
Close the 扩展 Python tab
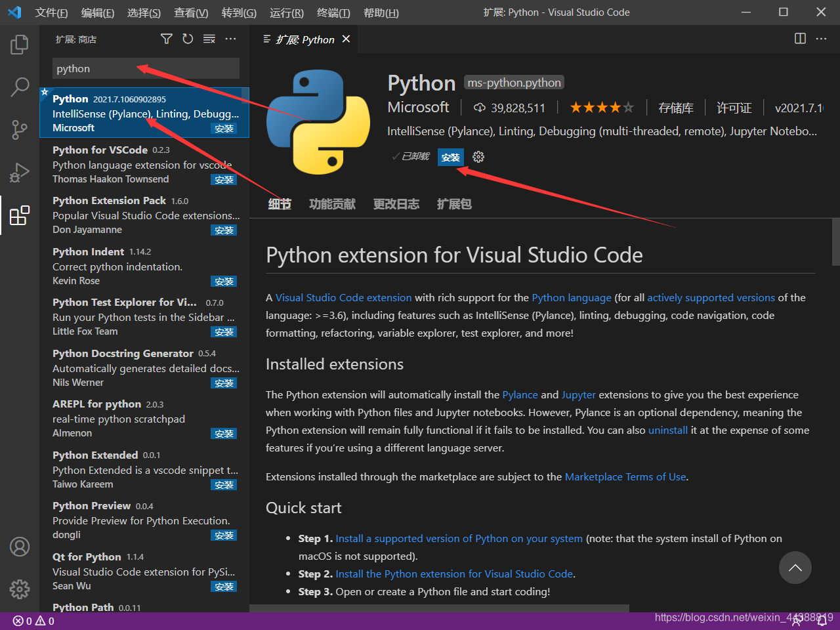[346, 39]
